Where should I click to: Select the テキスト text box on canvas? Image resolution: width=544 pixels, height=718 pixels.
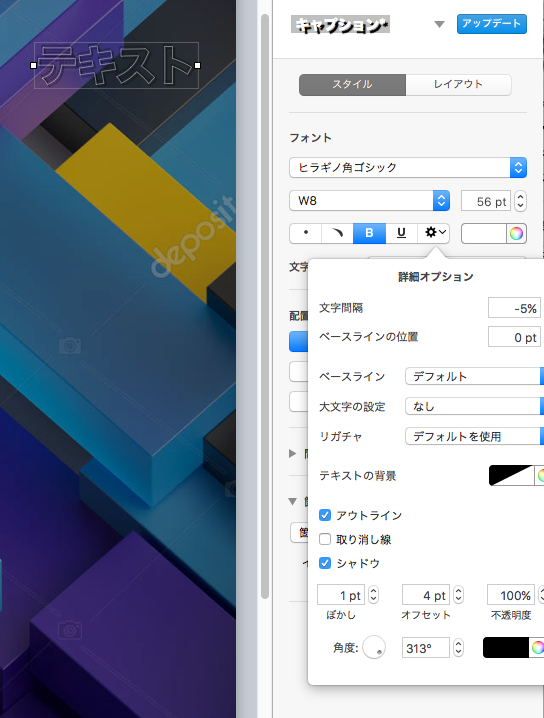pyautogui.click(x=116, y=65)
